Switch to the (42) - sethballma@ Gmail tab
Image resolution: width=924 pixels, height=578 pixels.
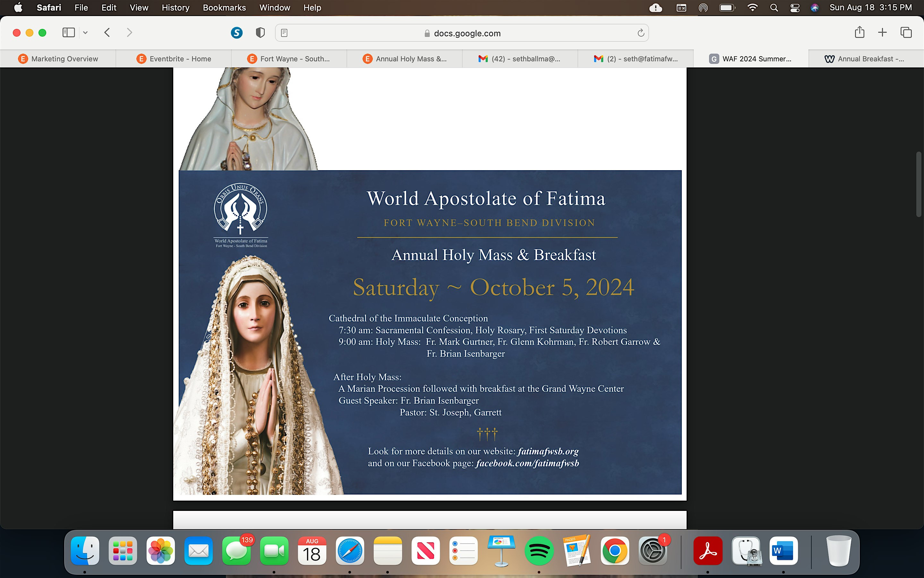pyautogui.click(x=520, y=59)
